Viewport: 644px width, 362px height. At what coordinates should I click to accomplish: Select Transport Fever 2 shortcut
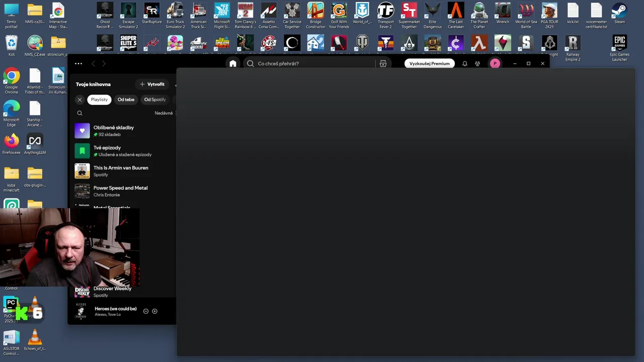click(386, 16)
